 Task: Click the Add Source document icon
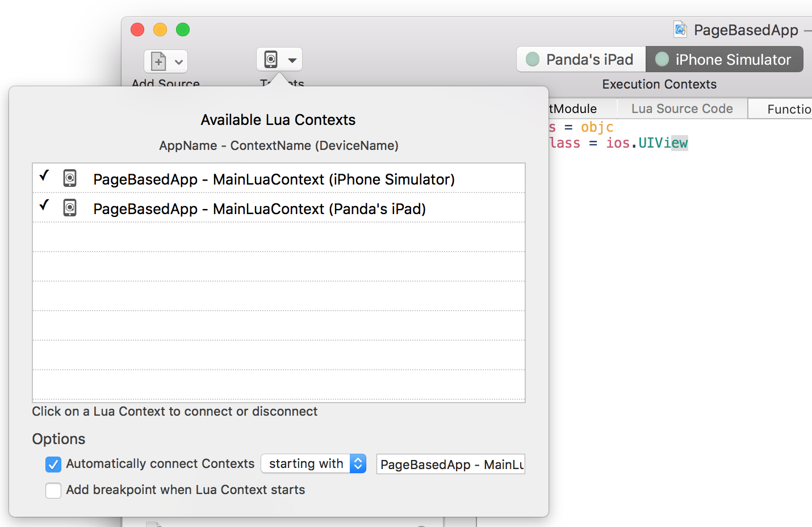click(158, 61)
